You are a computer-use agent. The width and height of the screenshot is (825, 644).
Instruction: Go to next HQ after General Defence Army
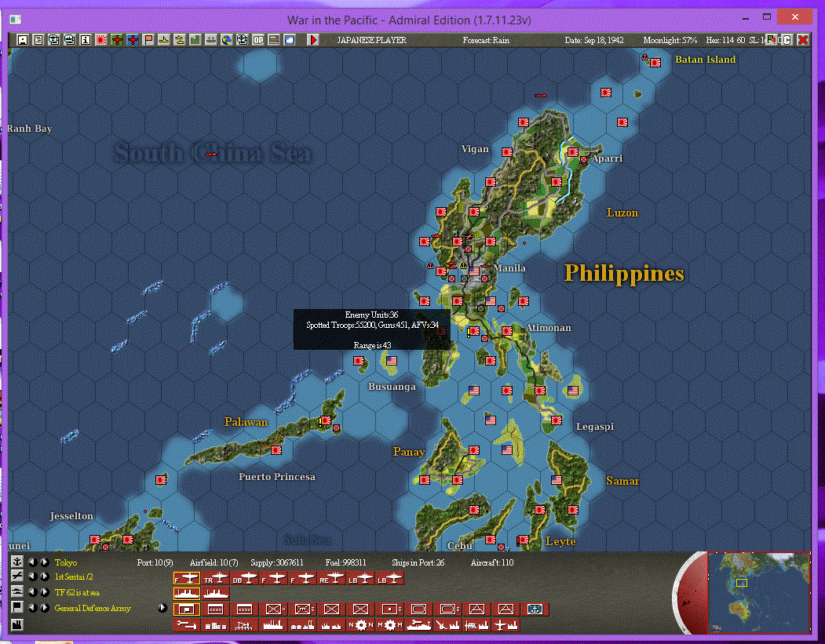tap(45, 608)
